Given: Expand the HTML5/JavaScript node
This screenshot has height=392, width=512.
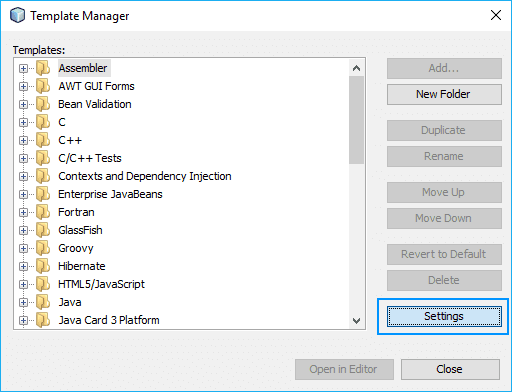Looking at the screenshot, I should point(23,285).
